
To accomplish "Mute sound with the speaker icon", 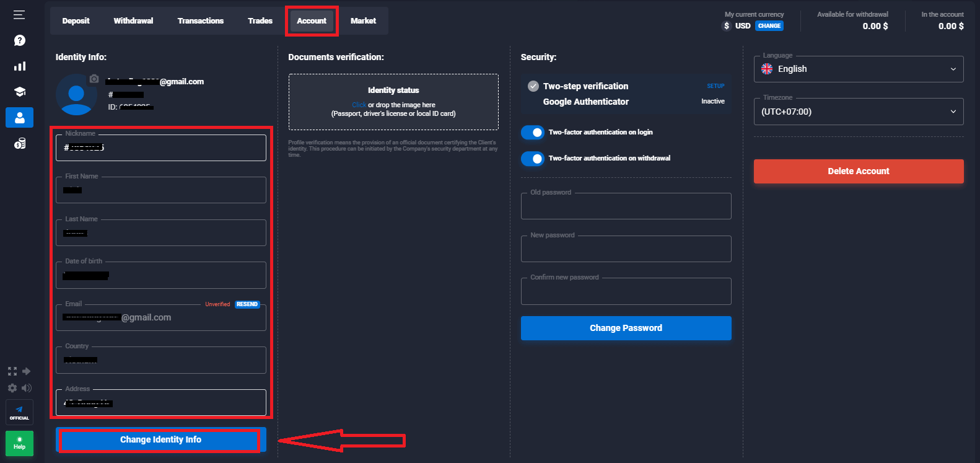I will pyautogui.click(x=27, y=388).
